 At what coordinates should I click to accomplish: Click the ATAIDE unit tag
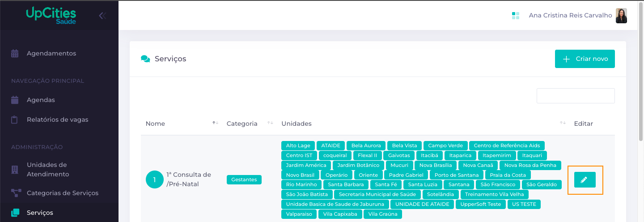coord(330,145)
